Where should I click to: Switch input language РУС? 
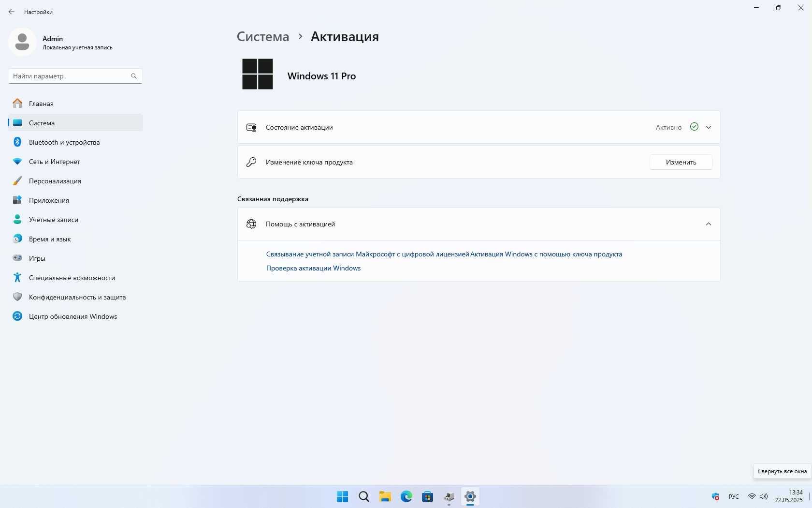pyautogui.click(x=734, y=496)
